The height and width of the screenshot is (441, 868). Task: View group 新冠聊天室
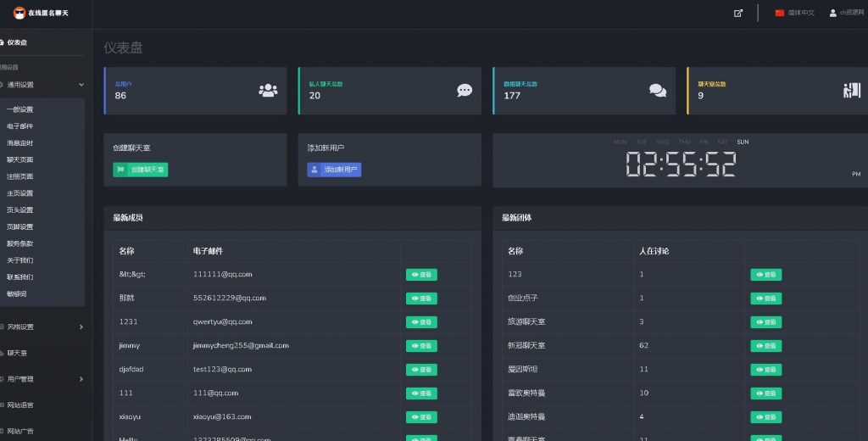click(766, 346)
